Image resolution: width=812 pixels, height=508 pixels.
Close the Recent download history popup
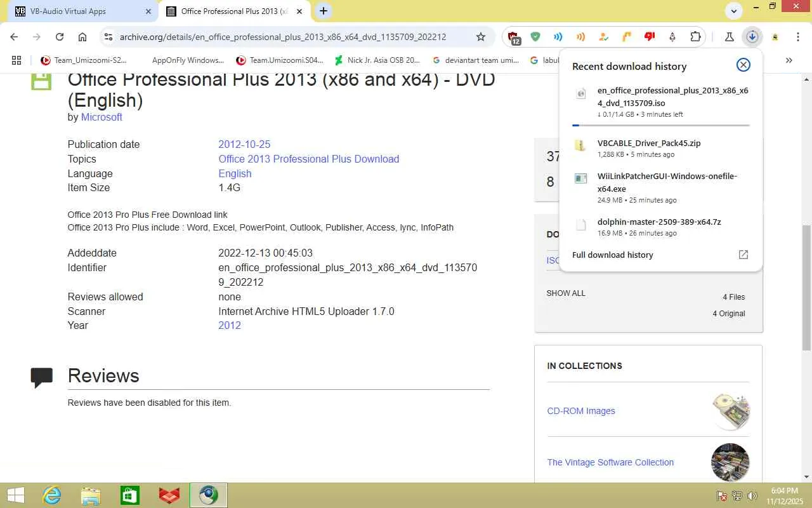743,65
